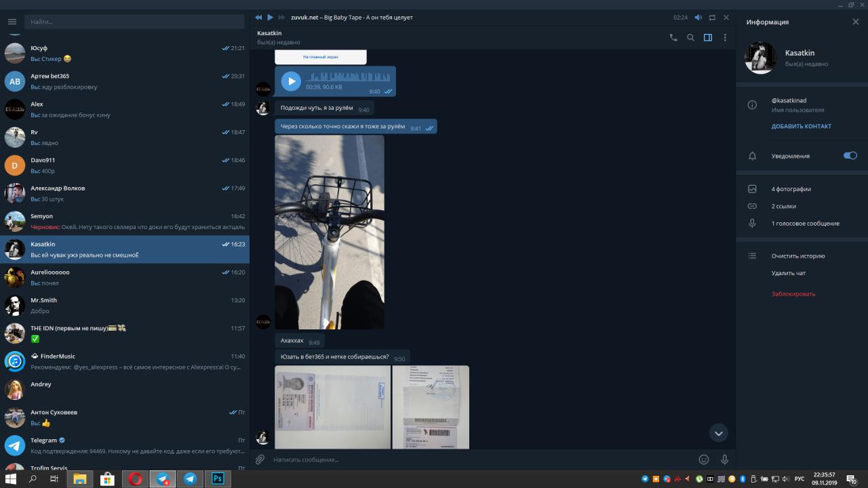Image resolution: width=868 pixels, height=488 pixels.
Task: Open the Антон Суховеев chat
Action: (x=125, y=418)
